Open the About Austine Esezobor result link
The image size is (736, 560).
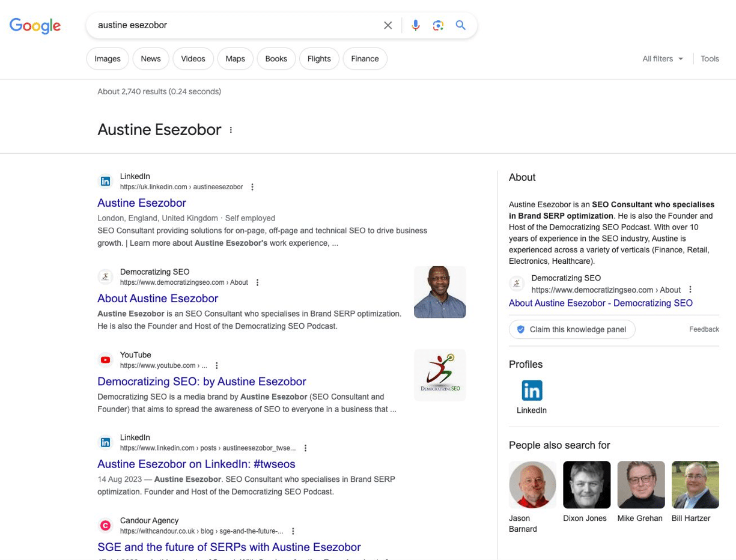tap(157, 298)
